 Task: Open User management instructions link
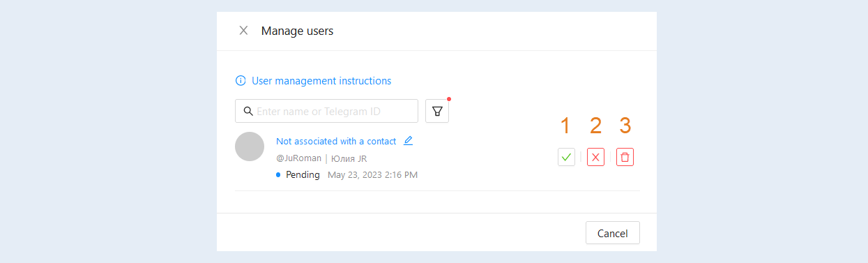tap(321, 81)
